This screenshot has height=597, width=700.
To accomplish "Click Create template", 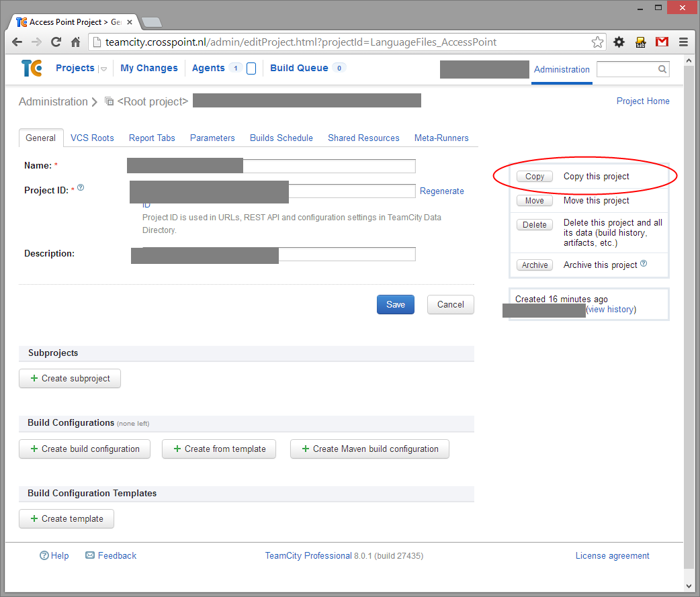I will [66, 518].
